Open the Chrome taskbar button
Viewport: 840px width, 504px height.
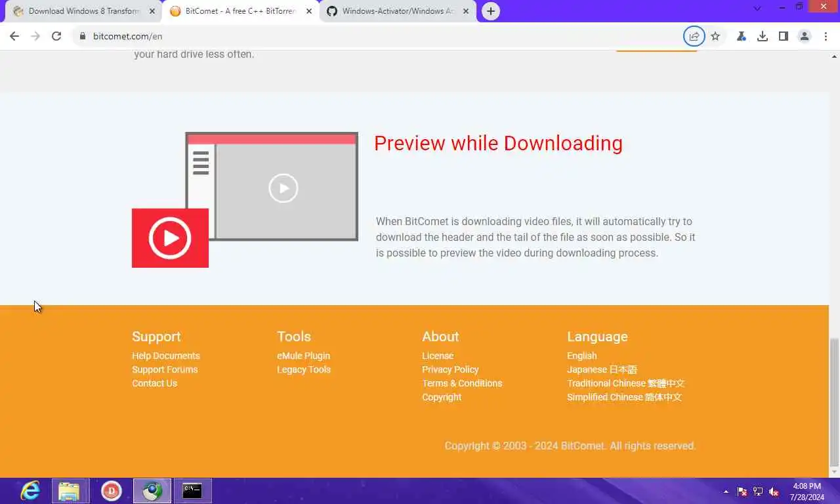click(x=152, y=491)
